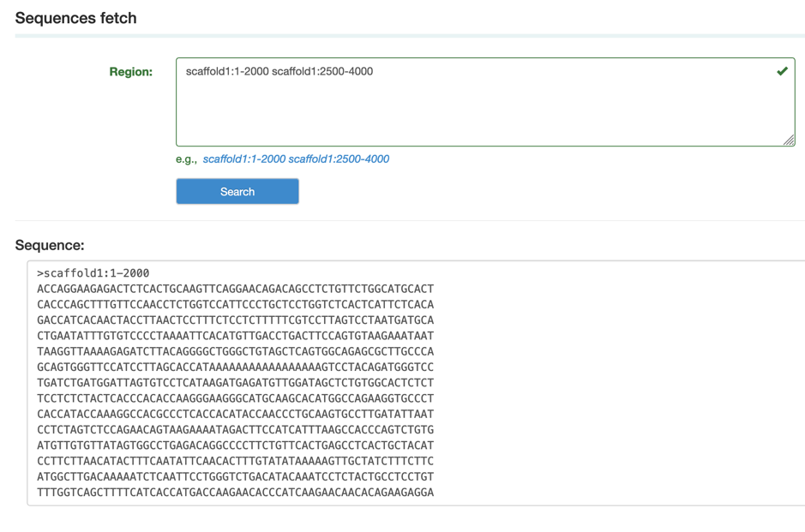Click the textarea resize handle corner
Screen dimensions: 805x532
click(789, 140)
